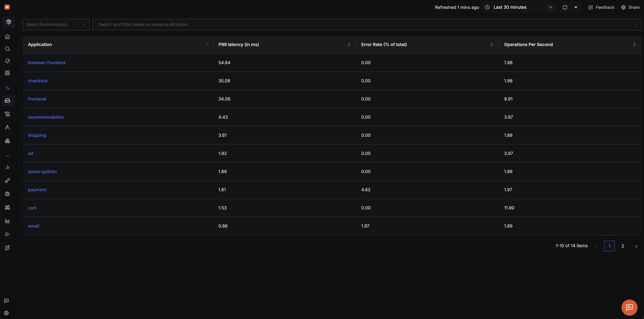The height and width of the screenshot is (319, 644).
Task: Click the integrations plug icon in sidebar
Action: click(x=8, y=181)
